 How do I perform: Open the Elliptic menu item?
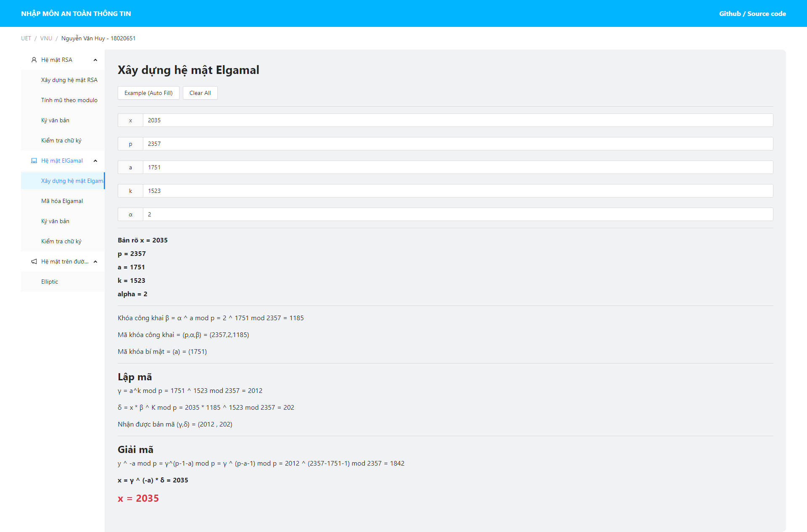[x=50, y=282]
